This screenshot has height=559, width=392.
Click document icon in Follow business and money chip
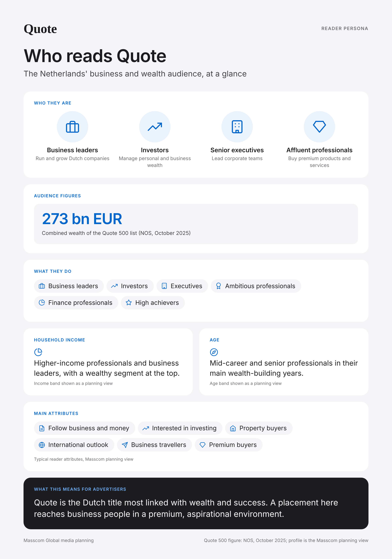coord(42,428)
